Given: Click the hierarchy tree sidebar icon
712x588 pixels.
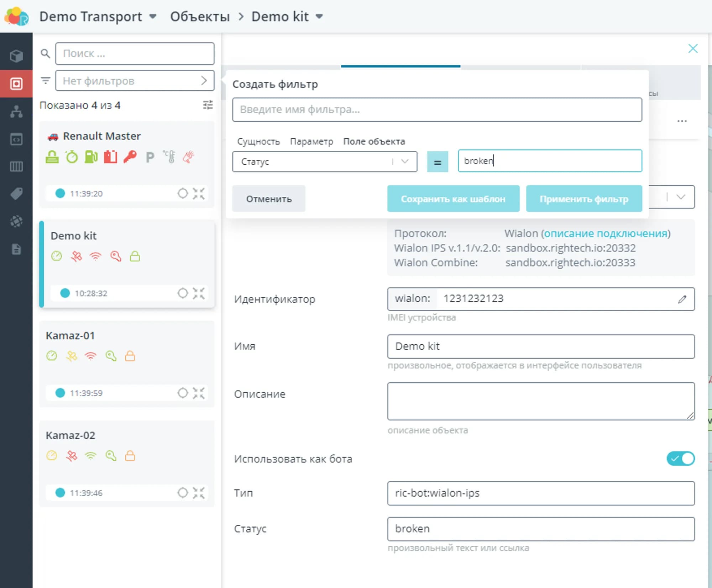Looking at the screenshot, I should (16, 111).
